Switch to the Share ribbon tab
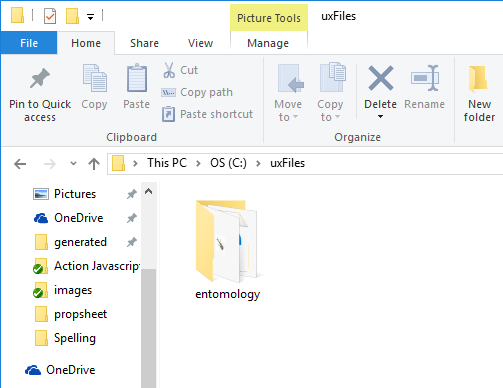 click(x=144, y=43)
